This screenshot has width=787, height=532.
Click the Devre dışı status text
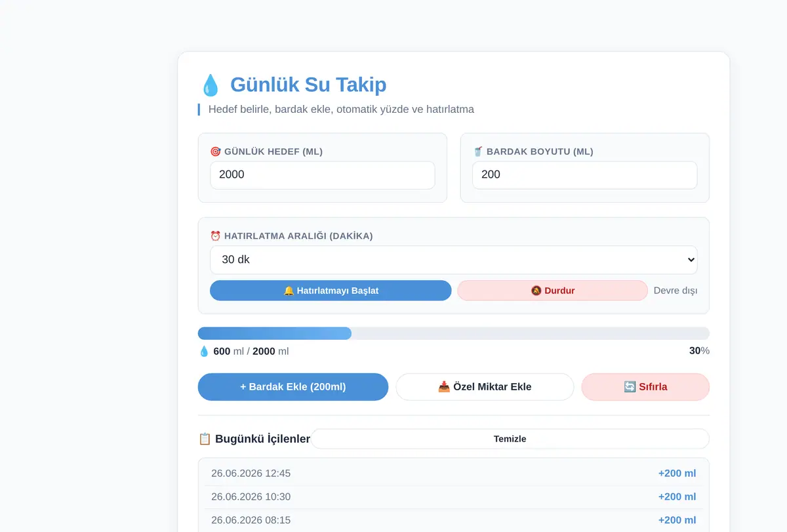(x=676, y=291)
